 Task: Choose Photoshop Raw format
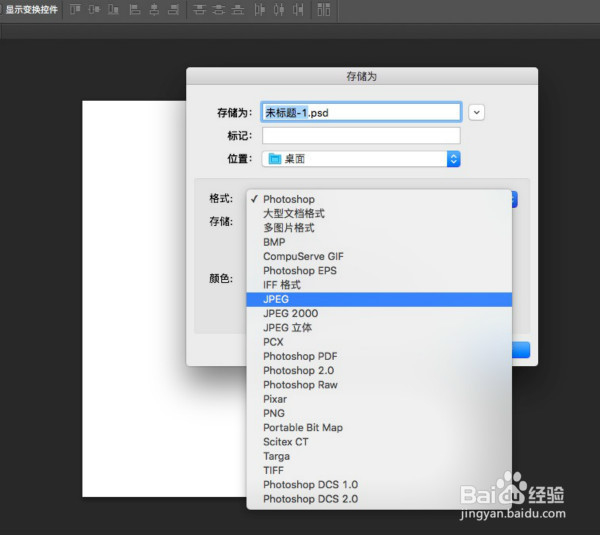(x=379, y=385)
